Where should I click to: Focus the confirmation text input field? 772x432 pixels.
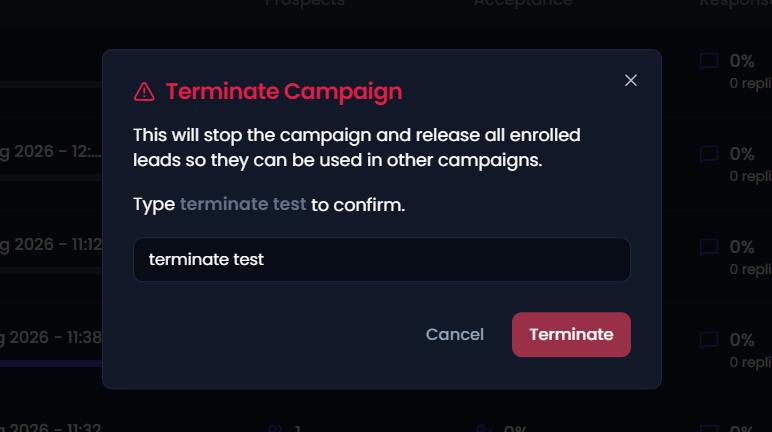(382, 260)
